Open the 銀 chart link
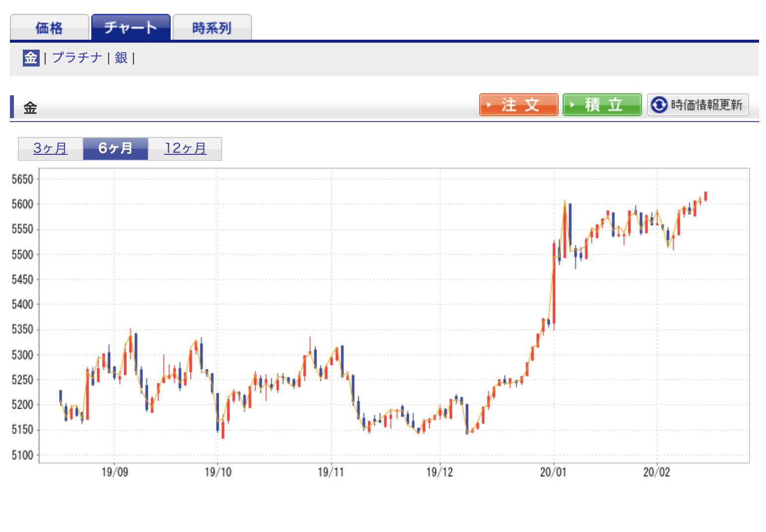The image size is (766, 532). point(121,58)
